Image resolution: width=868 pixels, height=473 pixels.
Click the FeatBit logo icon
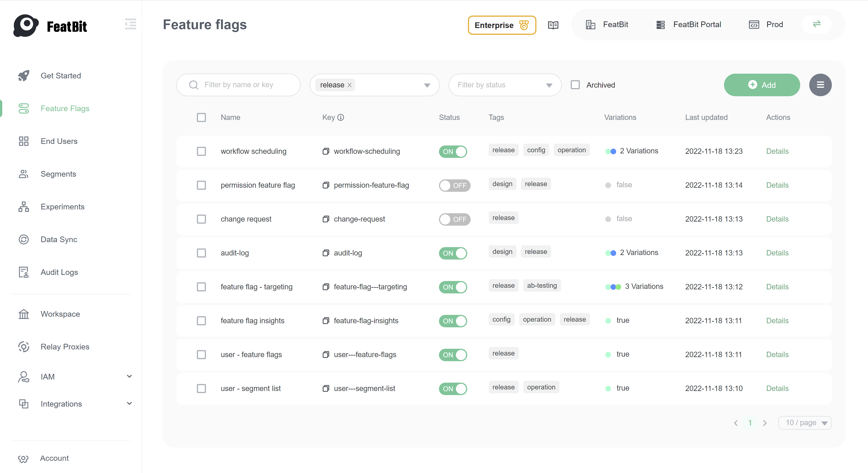[26, 26]
